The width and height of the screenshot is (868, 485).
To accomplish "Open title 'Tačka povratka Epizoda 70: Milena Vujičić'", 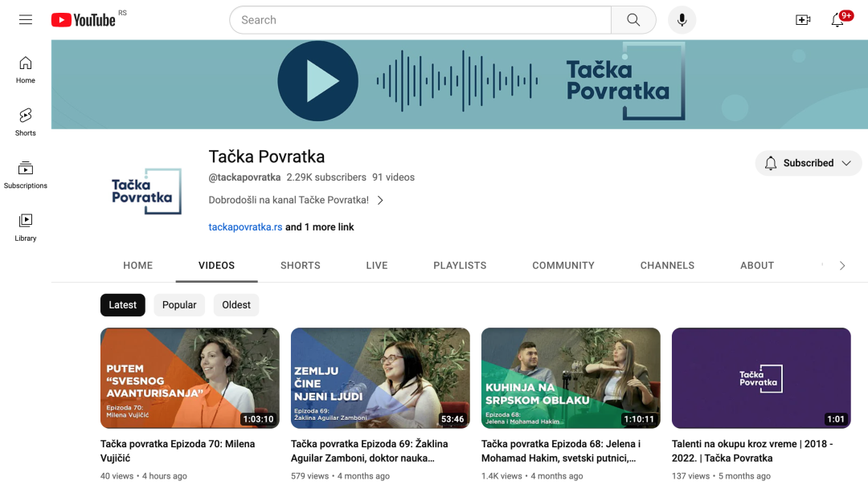I will coord(178,451).
